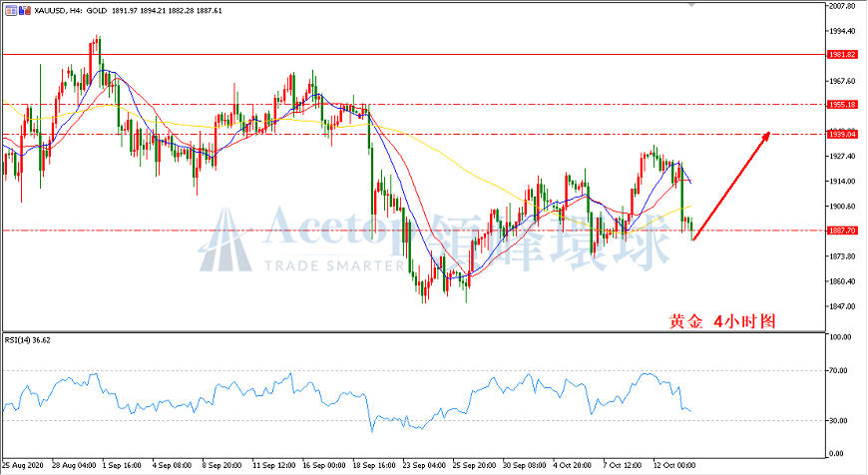Click the 12 Oct 00:00 time label

674,465
